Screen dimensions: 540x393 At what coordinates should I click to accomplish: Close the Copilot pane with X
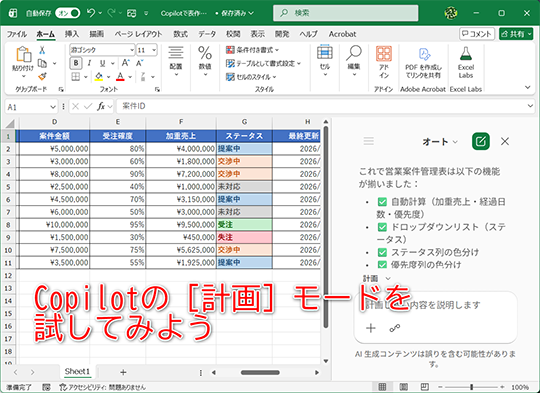point(505,141)
